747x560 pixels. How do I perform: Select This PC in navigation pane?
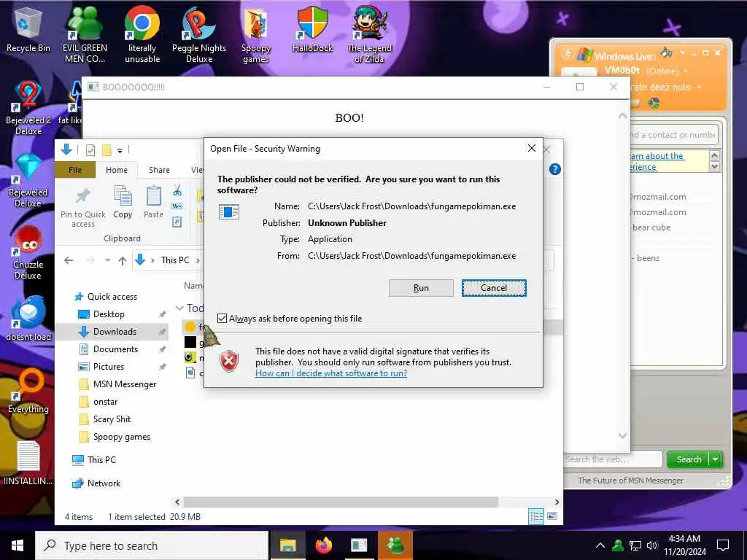point(101,460)
